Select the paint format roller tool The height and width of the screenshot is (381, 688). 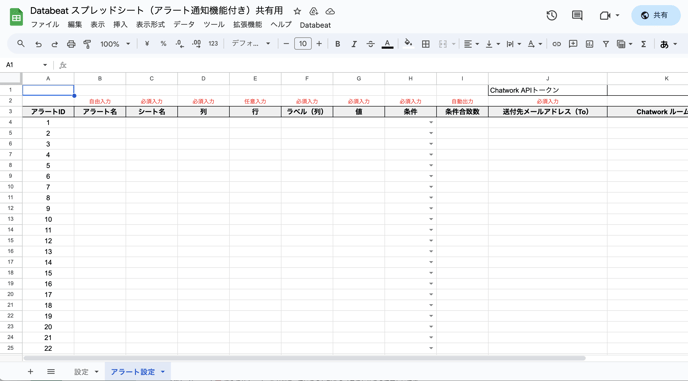click(x=87, y=44)
